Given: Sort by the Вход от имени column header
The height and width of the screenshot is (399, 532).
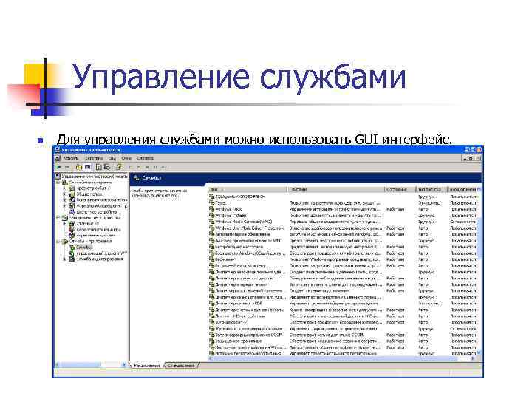Looking at the screenshot, I should click(463, 189).
